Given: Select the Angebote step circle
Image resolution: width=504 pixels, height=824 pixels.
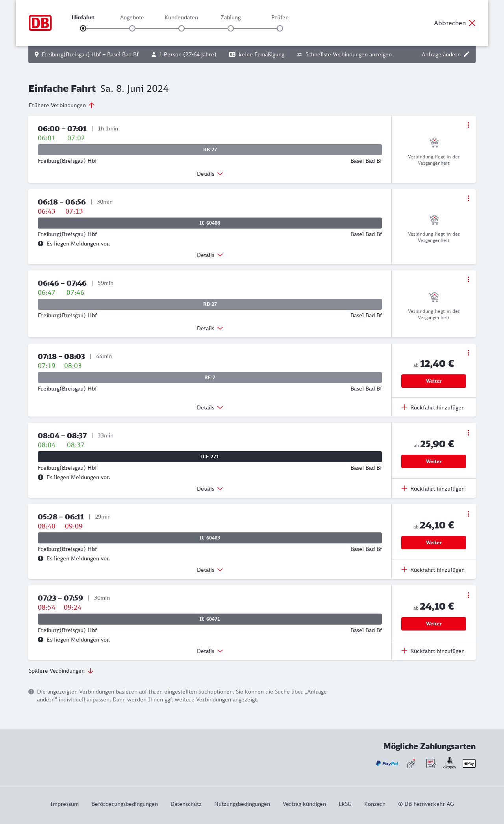Looking at the screenshot, I should point(132,28).
